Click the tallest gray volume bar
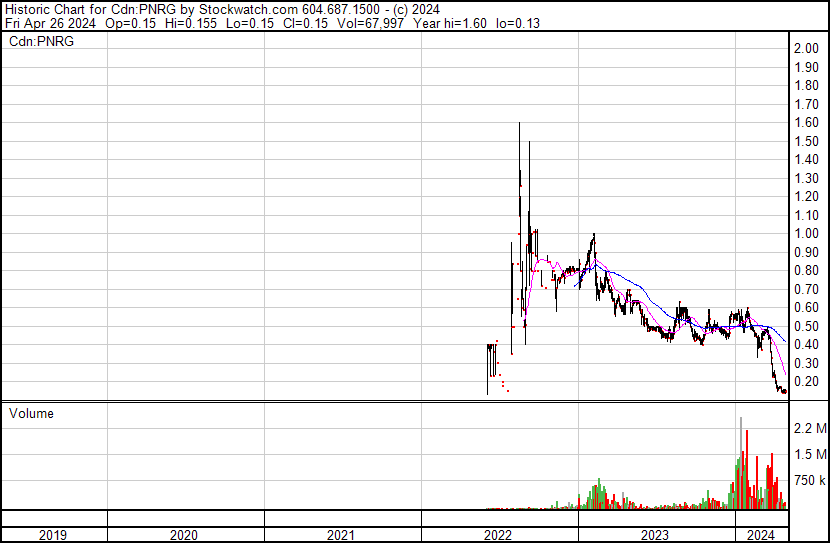830x543 pixels. click(x=741, y=460)
